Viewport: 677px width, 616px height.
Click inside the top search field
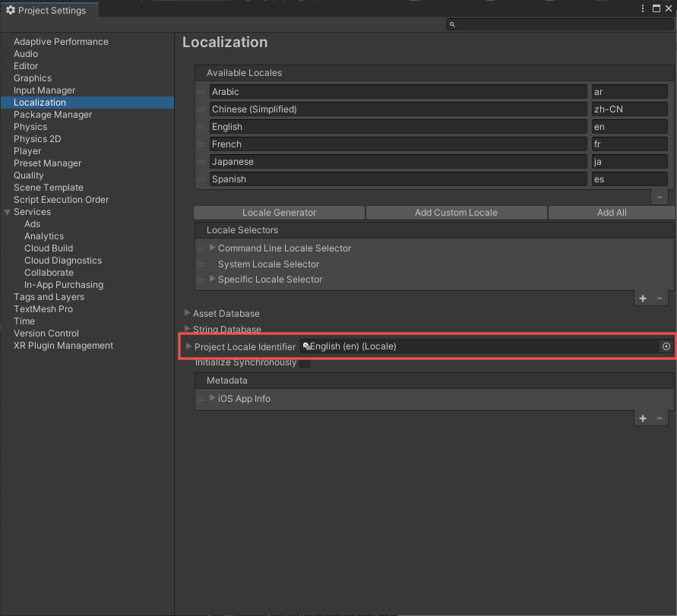[x=555, y=24]
